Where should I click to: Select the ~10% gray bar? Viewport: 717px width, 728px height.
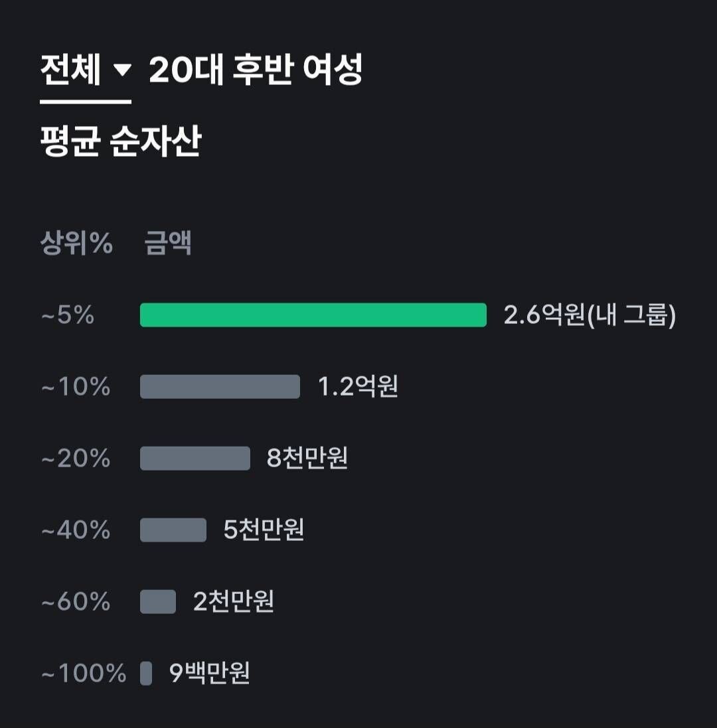pyautogui.click(x=219, y=387)
